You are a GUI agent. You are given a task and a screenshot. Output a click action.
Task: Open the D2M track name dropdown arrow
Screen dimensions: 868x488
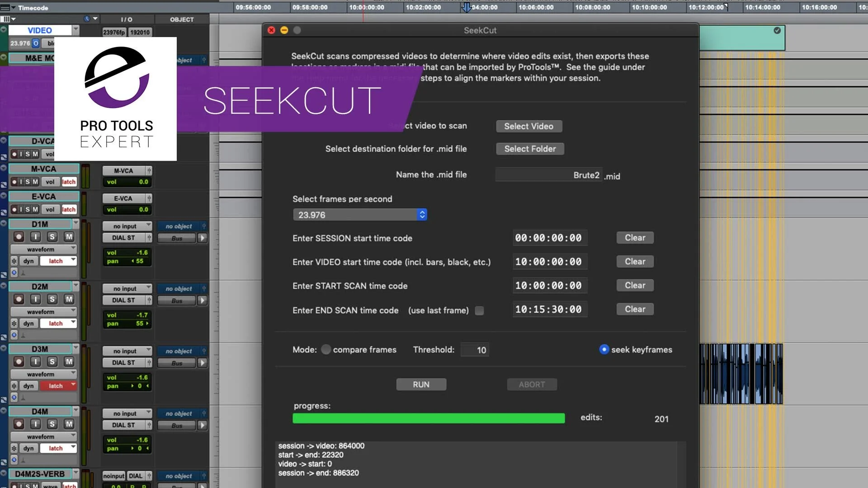(75, 286)
